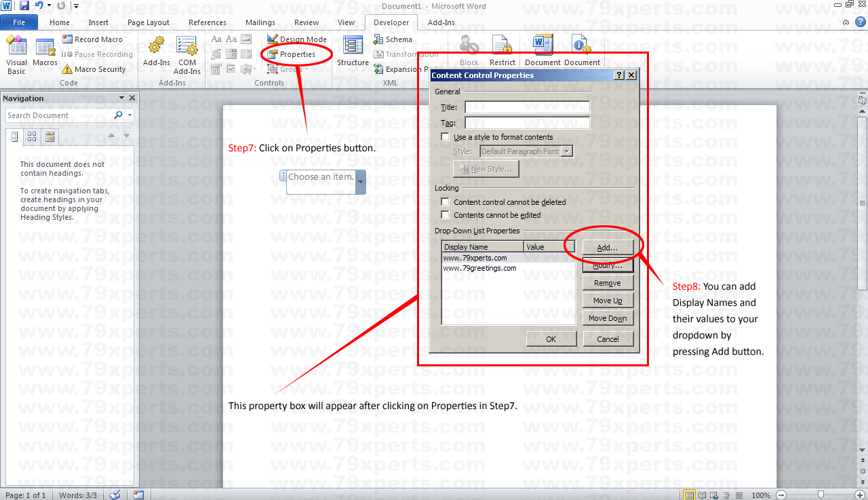Check Contents cannot be edited
868x500 pixels.
(x=445, y=215)
